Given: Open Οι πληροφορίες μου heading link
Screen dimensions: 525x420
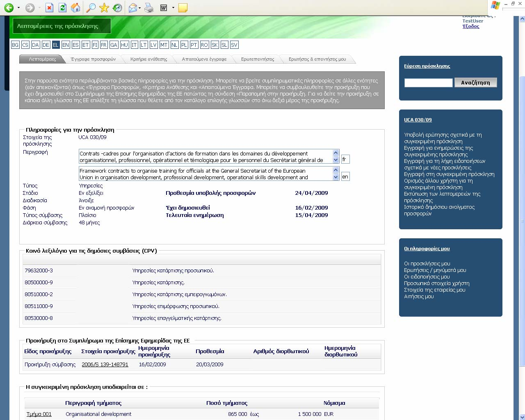Looking at the screenshot, I should pyautogui.click(x=427, y=249).
